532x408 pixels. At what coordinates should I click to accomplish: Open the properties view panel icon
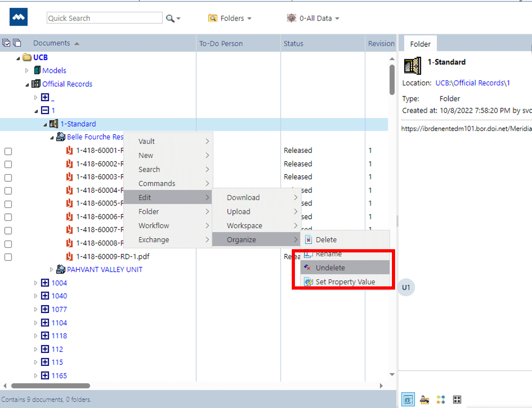[x=407, y=399]
